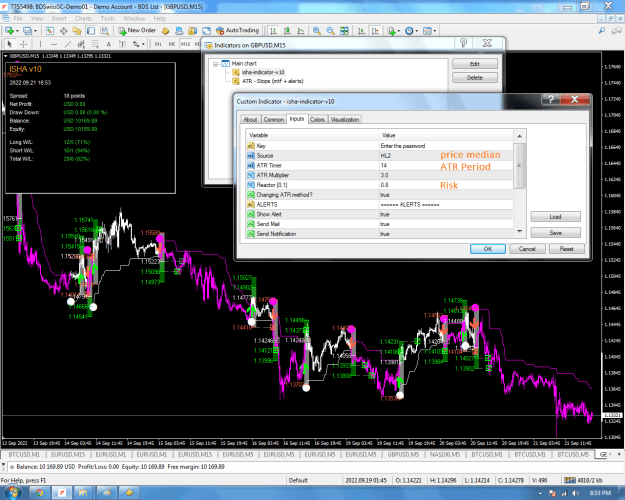Select the M15 timeframe button

click(x=186, y=44)
